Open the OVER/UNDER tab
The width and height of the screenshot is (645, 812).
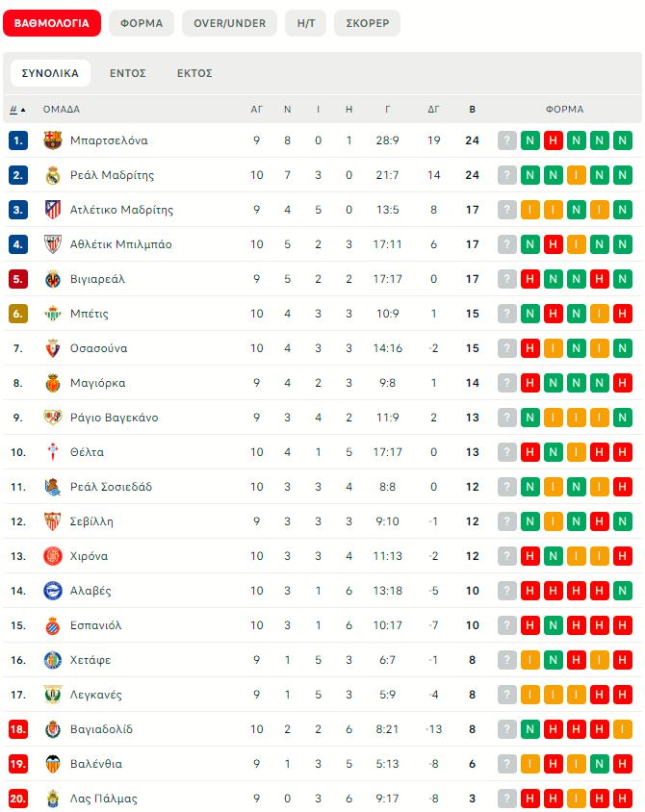coord(229,23)
